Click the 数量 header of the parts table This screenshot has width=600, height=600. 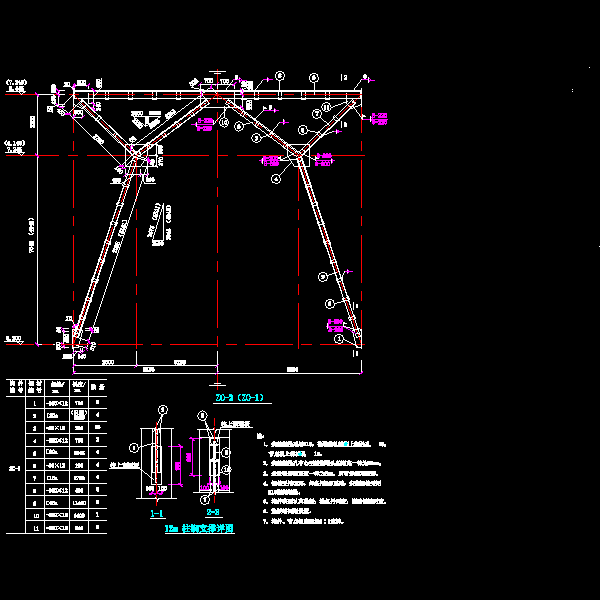98,387
